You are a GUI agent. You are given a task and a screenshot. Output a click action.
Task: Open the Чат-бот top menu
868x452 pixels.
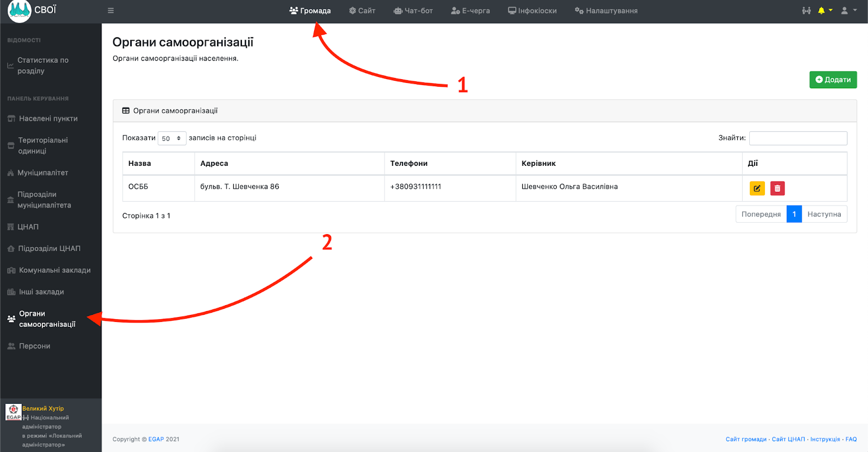click(413, 11)
